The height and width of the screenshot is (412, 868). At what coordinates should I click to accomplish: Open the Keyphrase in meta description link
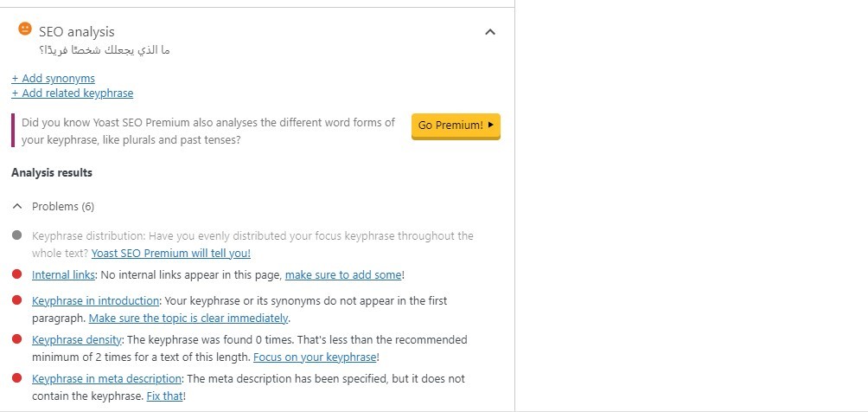pyautogui.click(x=107, y=379)
